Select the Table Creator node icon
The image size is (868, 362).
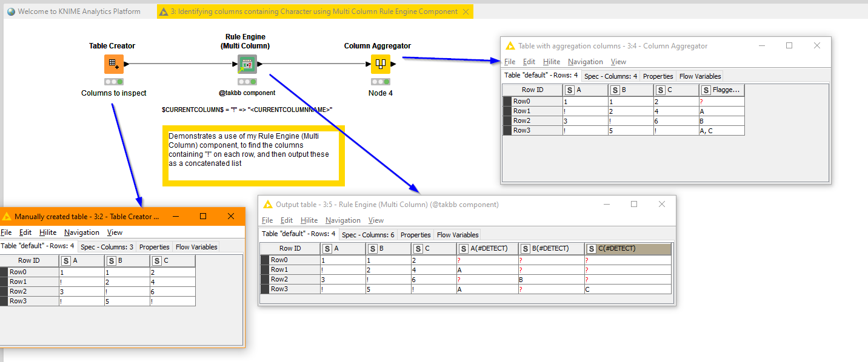click(x=113, y=64)
